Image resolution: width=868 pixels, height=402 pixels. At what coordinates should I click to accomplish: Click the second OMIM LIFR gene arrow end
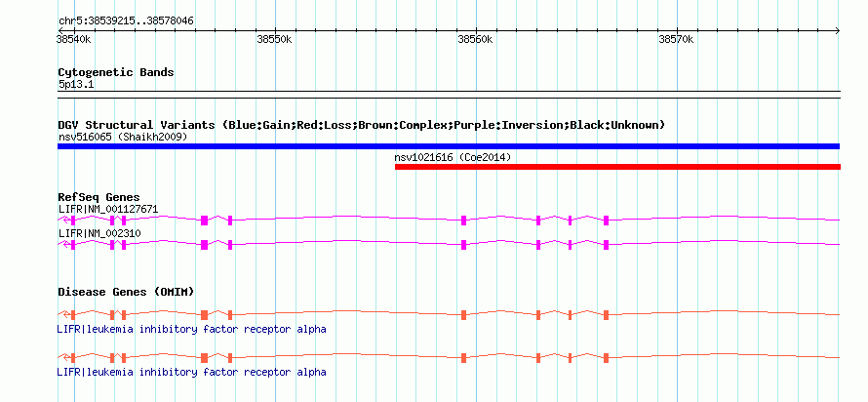(x=67, y=358)
